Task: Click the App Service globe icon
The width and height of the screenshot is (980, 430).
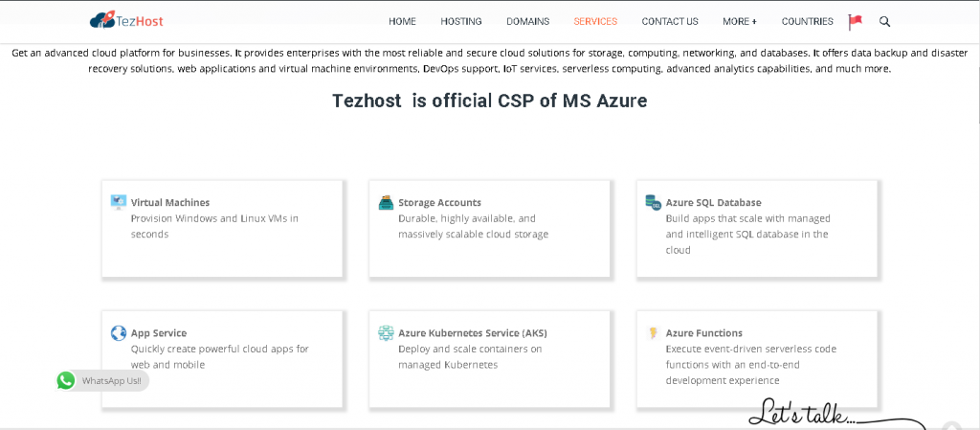Action: click(119, 333)
